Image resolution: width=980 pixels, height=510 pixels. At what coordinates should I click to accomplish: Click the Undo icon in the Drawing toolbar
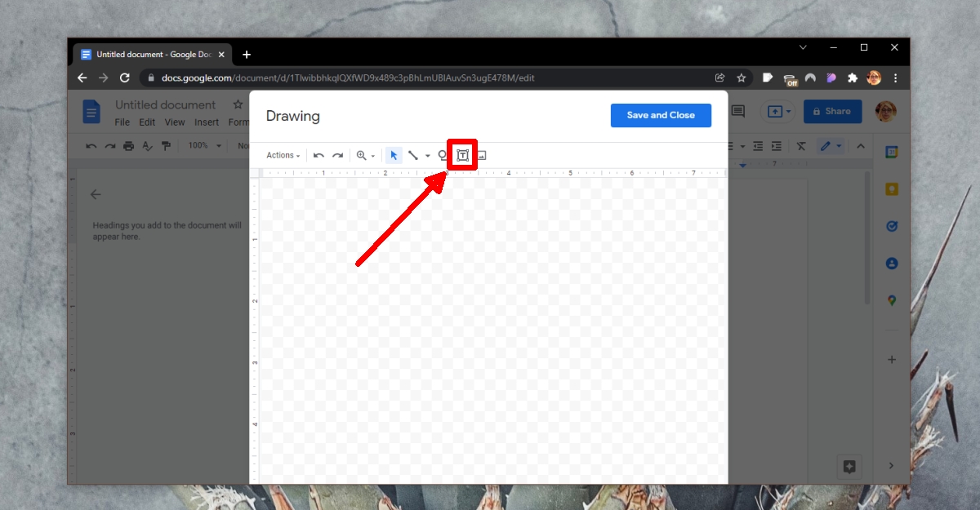318,155
